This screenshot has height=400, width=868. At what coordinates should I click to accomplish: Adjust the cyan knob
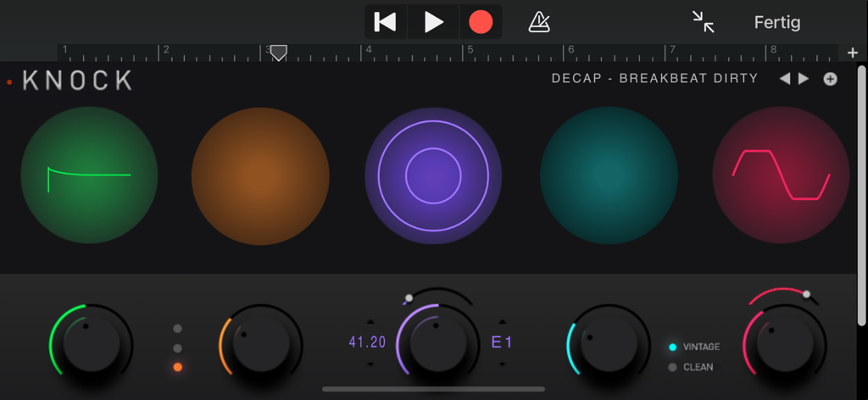tap(609, 344)
